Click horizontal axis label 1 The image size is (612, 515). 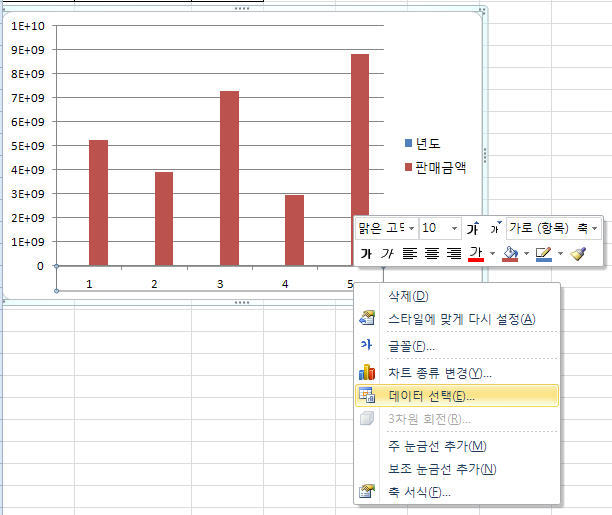[x=89, y=284]
